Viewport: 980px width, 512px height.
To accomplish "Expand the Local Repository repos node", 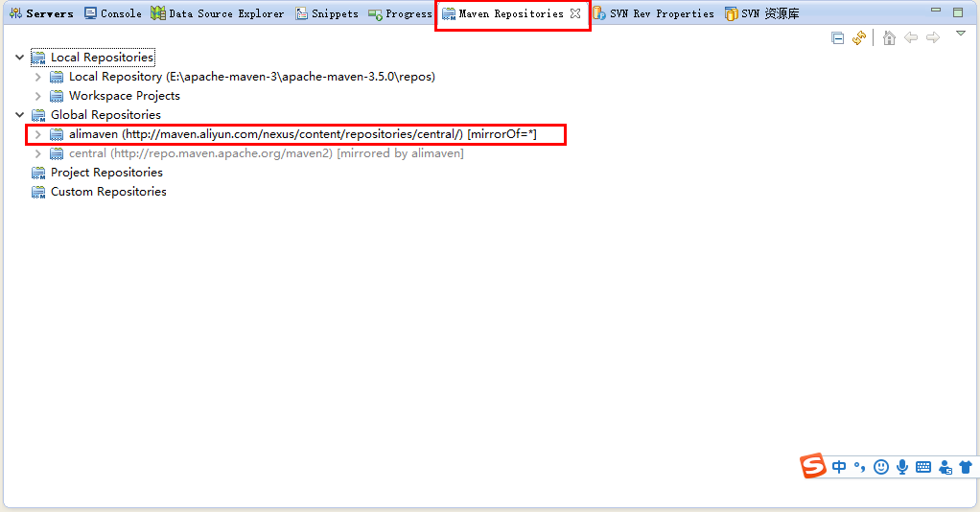I will click(38, 77).
